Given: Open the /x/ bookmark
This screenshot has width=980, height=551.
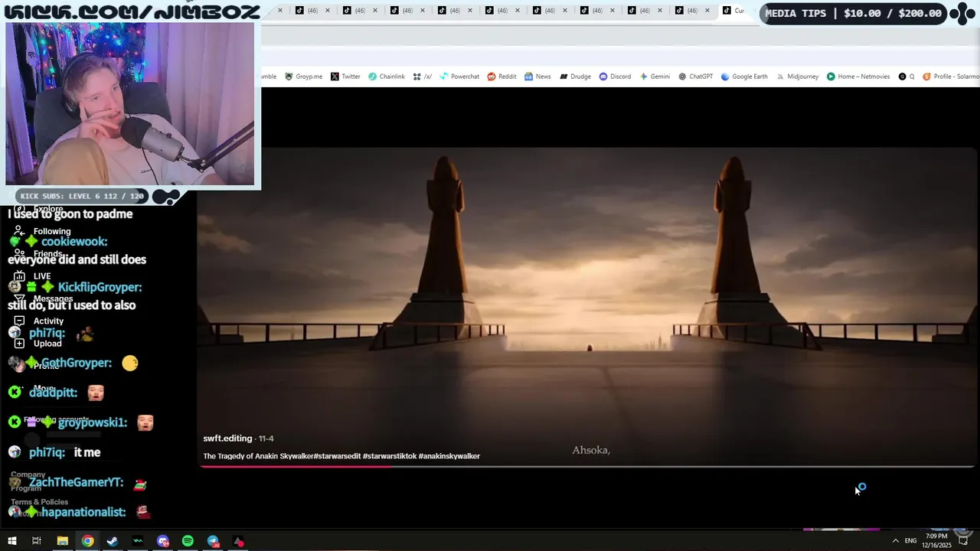Looking at the screenshot, I should click(x=423, y=77).
